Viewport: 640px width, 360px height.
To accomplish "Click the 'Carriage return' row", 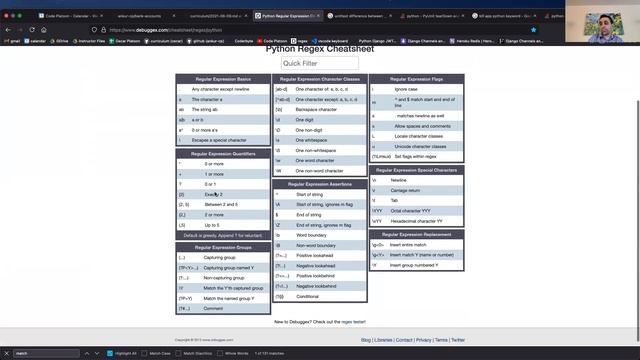I will pos(416,190).
